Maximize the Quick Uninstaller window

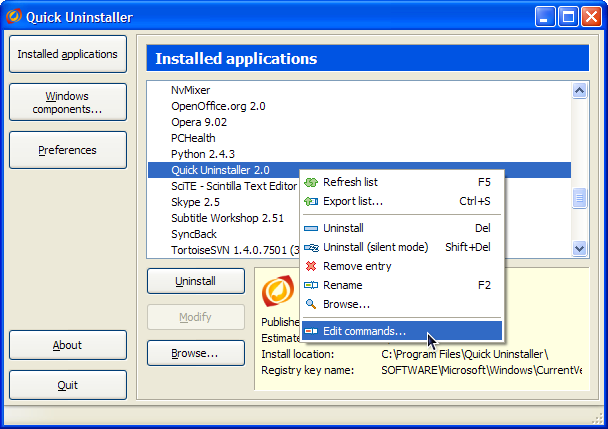tap(568, 17)
